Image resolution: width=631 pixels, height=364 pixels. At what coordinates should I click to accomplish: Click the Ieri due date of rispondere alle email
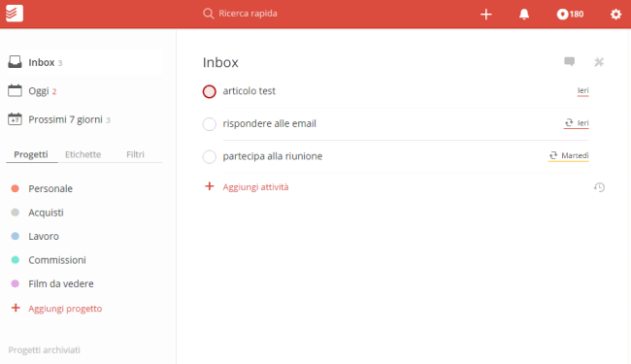[x=582, y=123]
